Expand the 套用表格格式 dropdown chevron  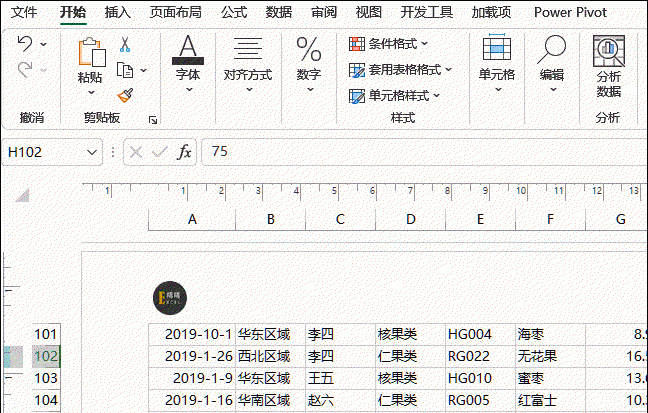point(448,70)
